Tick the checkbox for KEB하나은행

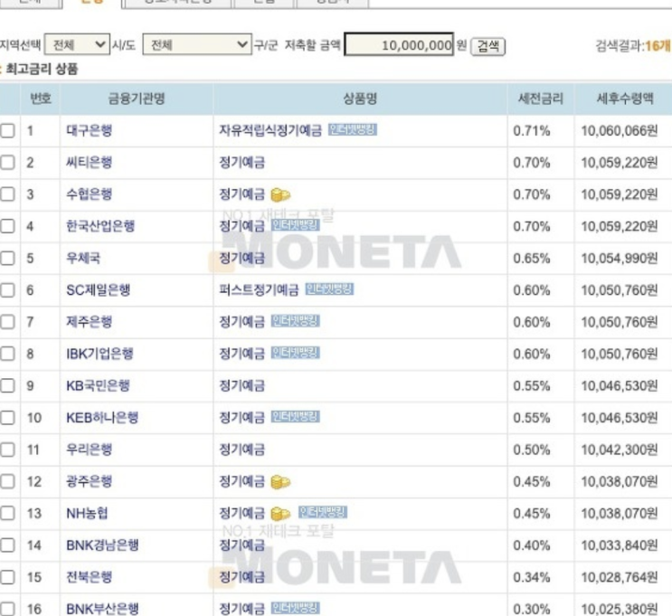pyautogui.click(x=7, y=418)
